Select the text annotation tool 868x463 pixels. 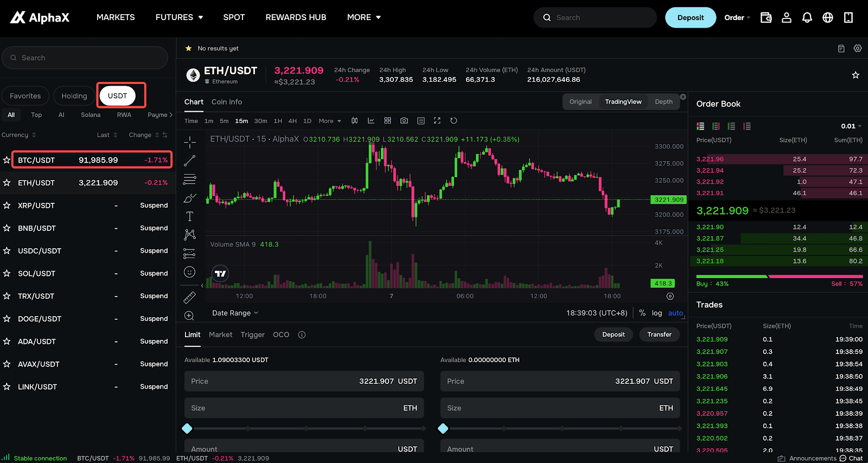click(189, 216)
